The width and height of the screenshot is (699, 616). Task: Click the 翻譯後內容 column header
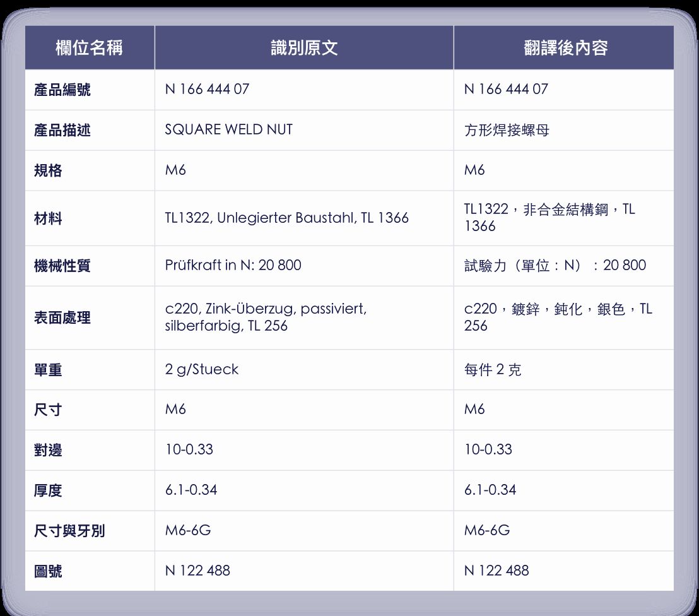pyautogui.click(x=564, y=48)
